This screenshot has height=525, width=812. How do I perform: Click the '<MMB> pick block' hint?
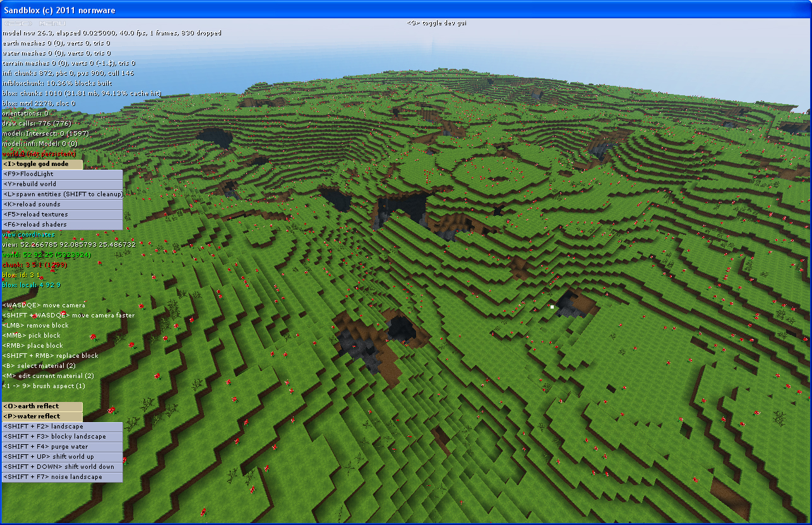(32, 336)
